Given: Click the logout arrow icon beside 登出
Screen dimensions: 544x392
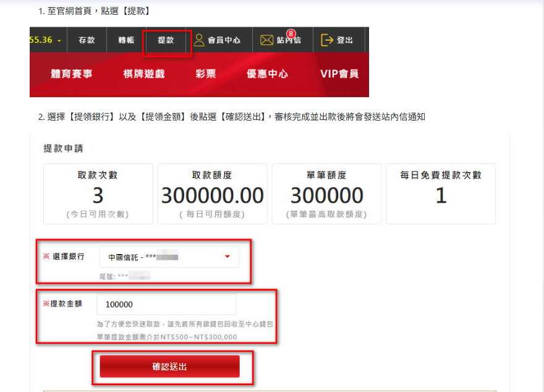Looking at the screenshot, I should pos(327,40).
